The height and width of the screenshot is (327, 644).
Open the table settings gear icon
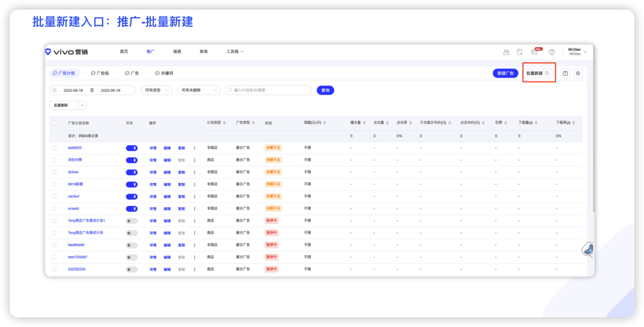coord(577,73)
